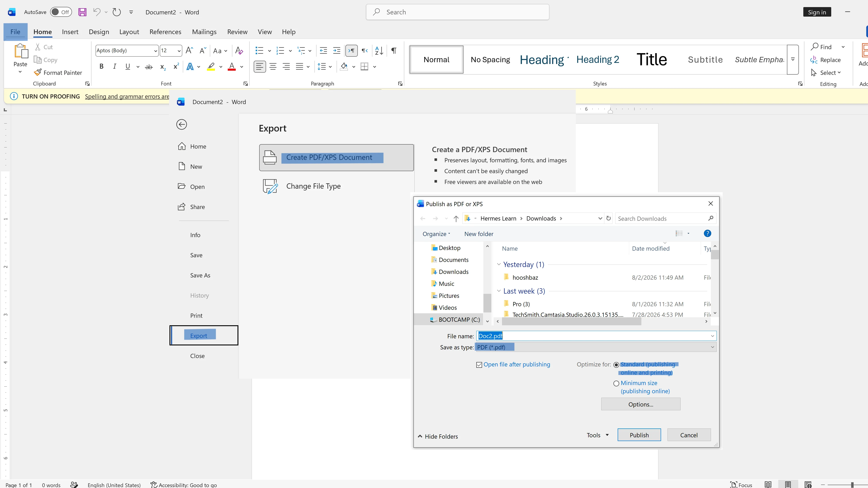
Task: Toggle right-to-left text direction
Action: (x=365, y=50)
